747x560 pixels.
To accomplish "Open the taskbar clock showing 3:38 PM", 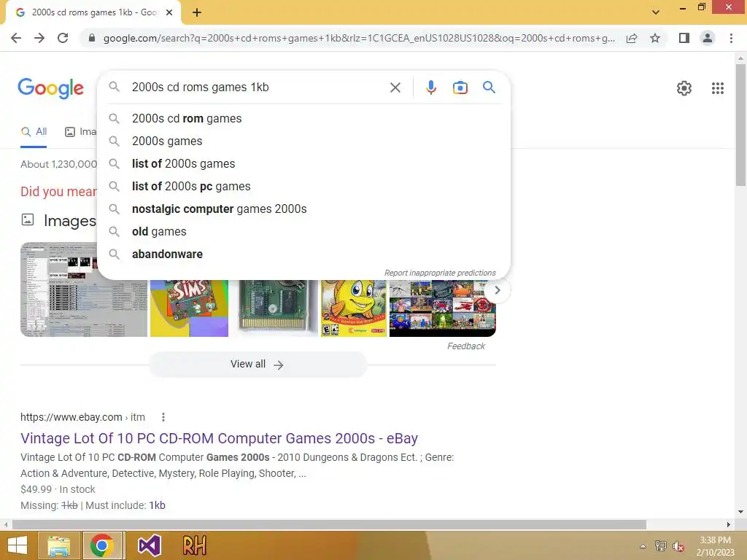I will (715, 546).
